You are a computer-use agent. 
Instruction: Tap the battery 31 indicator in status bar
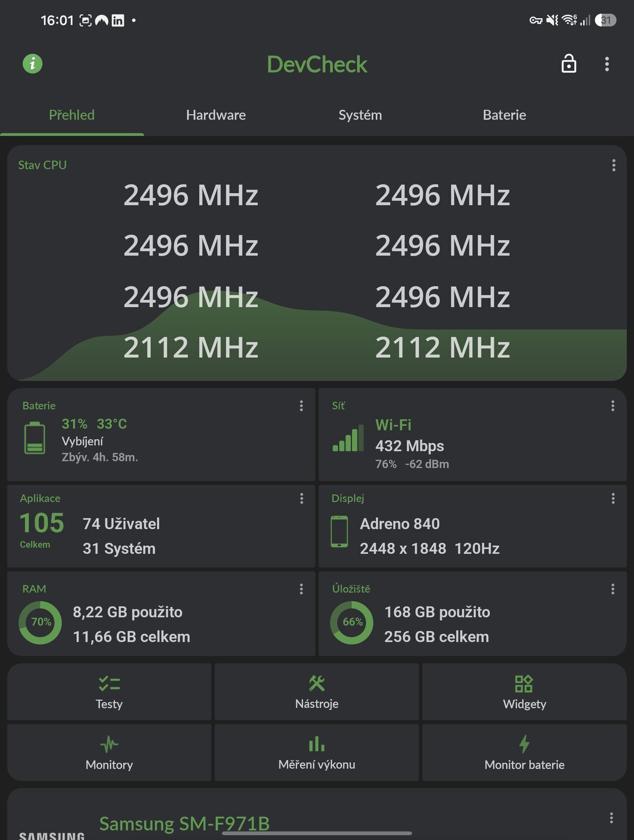[605, 20]
